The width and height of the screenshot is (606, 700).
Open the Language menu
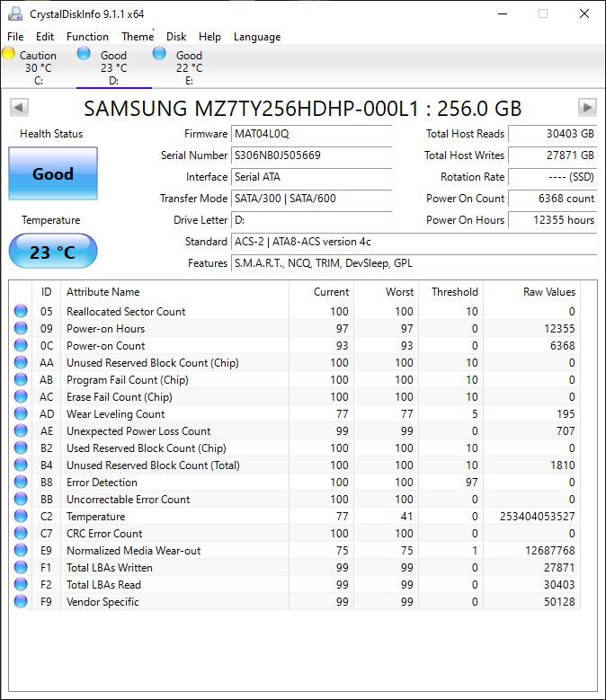[257, 37]
